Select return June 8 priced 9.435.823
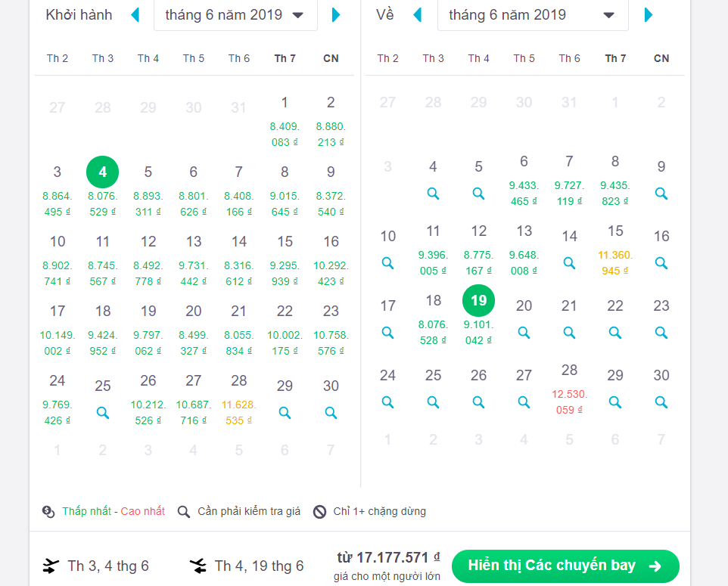 (615, 181)
